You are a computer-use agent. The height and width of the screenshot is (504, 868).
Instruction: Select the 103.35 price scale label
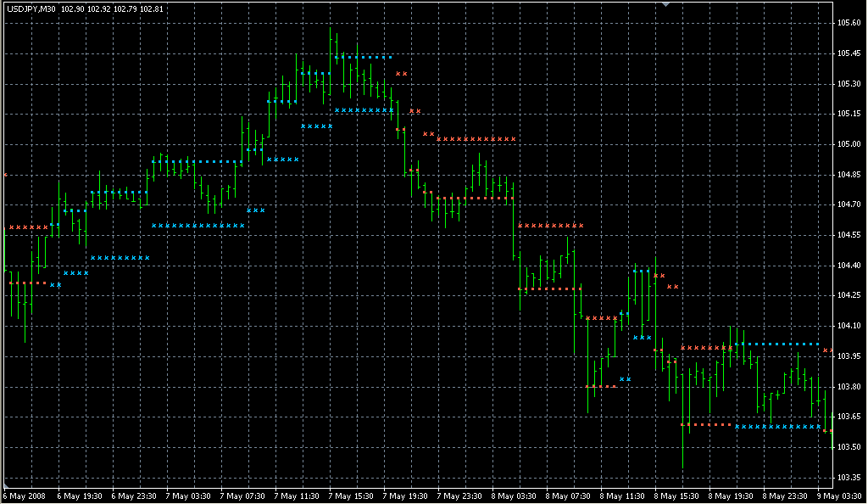[849, 478]
